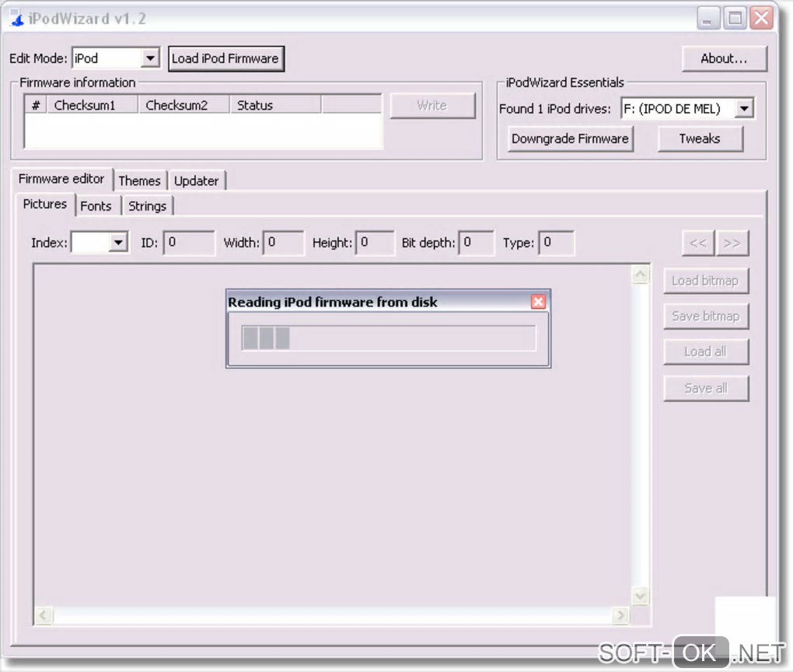The image size is (793, 672).
Task: Switch to the Firmware editor tab
Action: tap(61, 179)
